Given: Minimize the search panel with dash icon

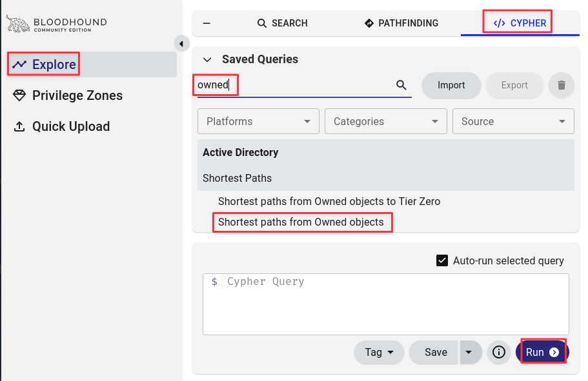Looking at the screenshot, I should (207, 23).
